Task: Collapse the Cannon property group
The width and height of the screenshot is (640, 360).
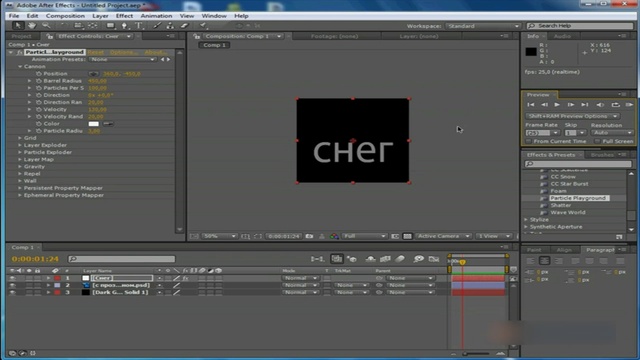Action: tap(20, 67)
